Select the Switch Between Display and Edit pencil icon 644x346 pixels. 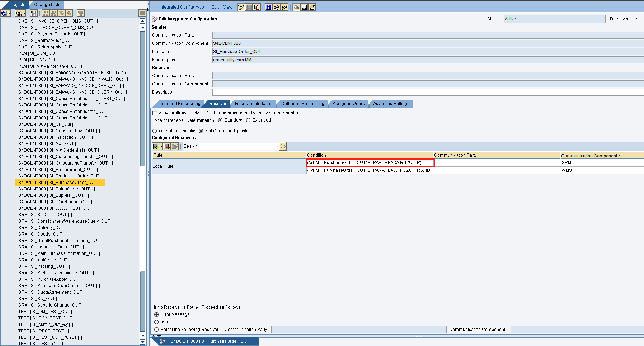pyautogui.click(x=241, y=7)
